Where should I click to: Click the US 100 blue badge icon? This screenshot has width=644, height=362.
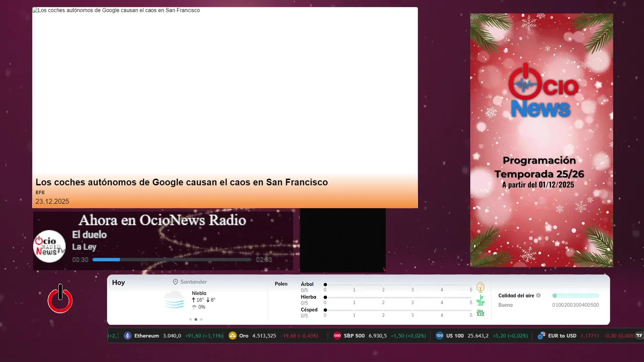click(x=439, y=336)
